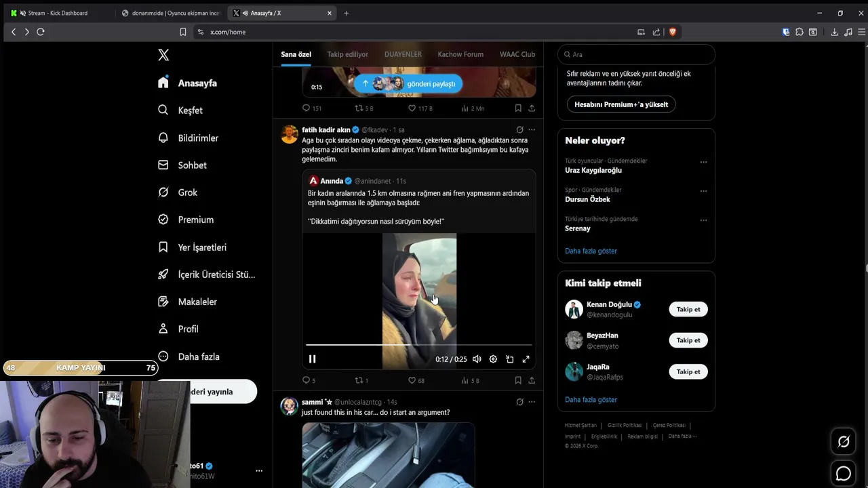Open Yer İşaretleri bookmarks
Image resolution: width=868 pixels, height=488 pixels.
click(x=192, y=247)
